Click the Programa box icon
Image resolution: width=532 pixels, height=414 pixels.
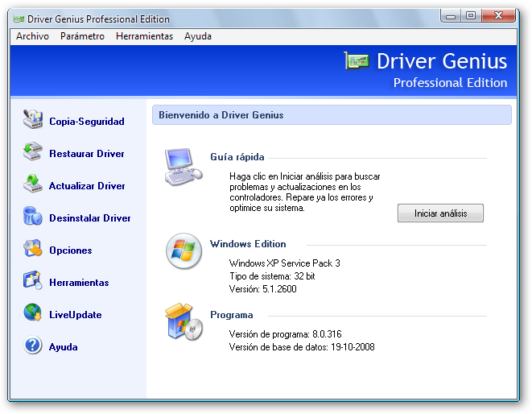tap(180, 321)
